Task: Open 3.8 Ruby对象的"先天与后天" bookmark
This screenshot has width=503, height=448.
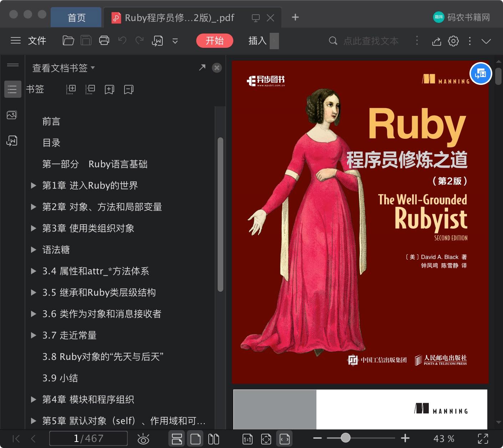Action: 103,357
